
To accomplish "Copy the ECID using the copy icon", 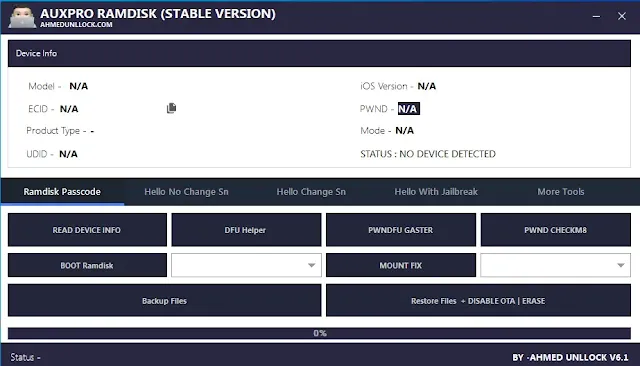I will (x=171, y=108).
